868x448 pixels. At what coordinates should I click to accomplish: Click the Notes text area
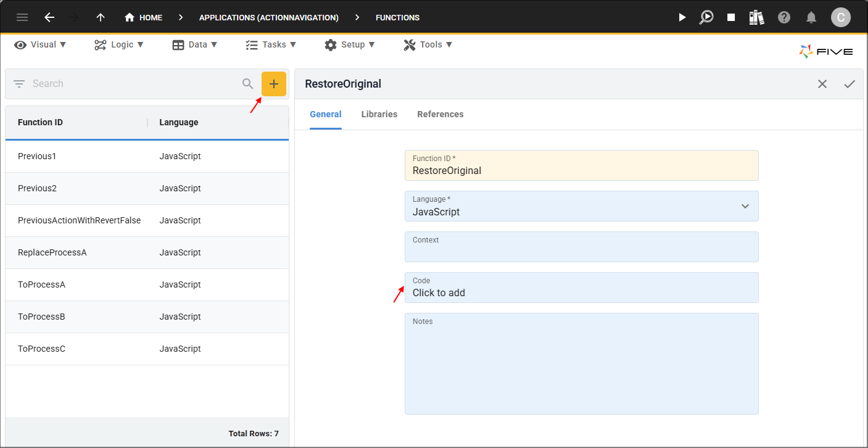click(x=582, y=363)
